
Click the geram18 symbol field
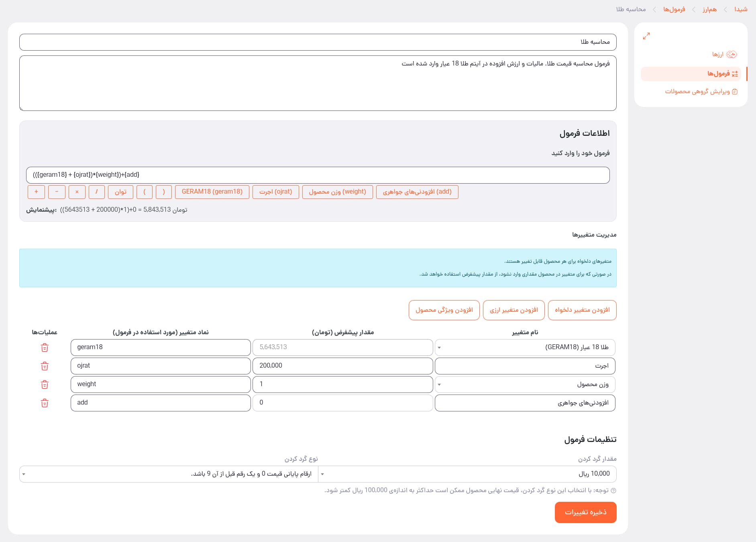[161, 348]
